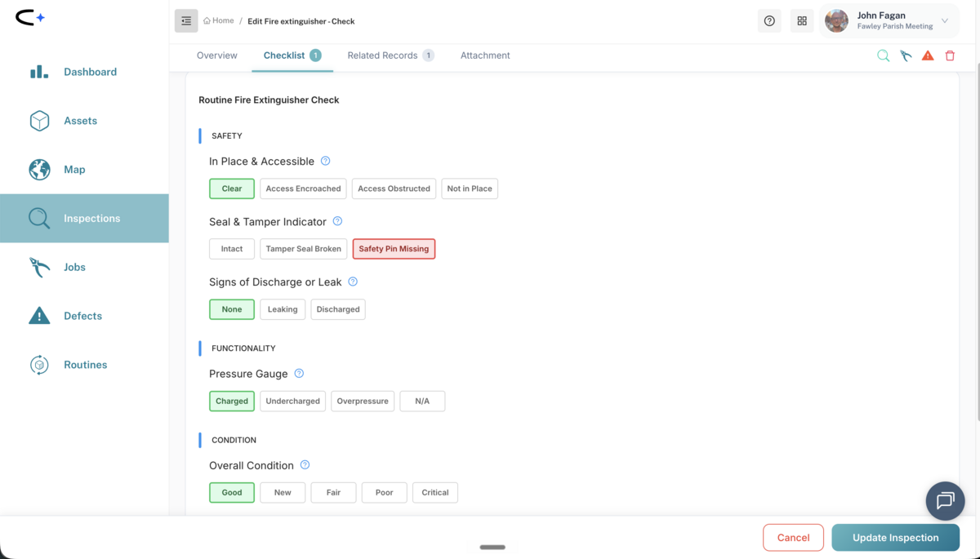Open the help question mark icon in header

[x=769, y=21]
